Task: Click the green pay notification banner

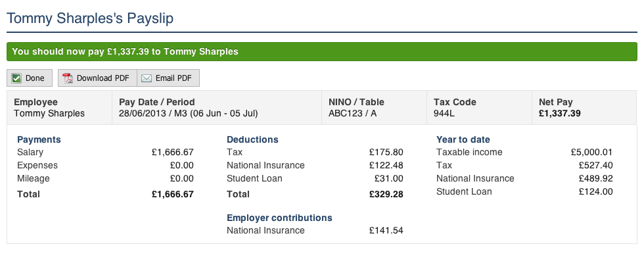Action: click(x=321, y=52)
